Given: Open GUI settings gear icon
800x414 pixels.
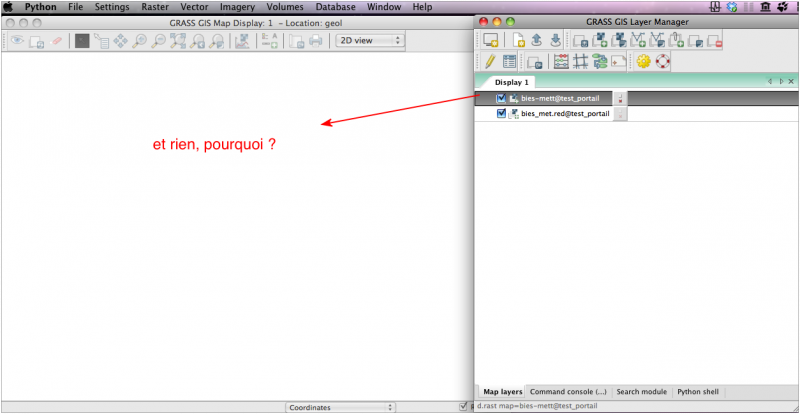Looking at the screenshot, I should [x=644, y=62].
